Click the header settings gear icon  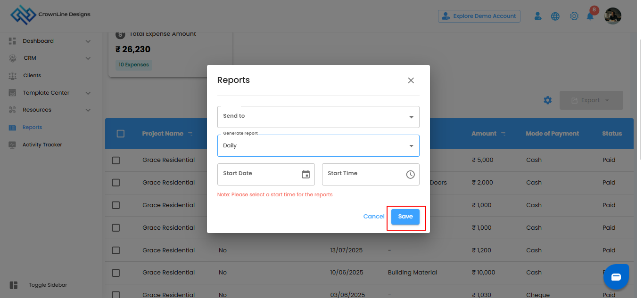coord(574,16)
